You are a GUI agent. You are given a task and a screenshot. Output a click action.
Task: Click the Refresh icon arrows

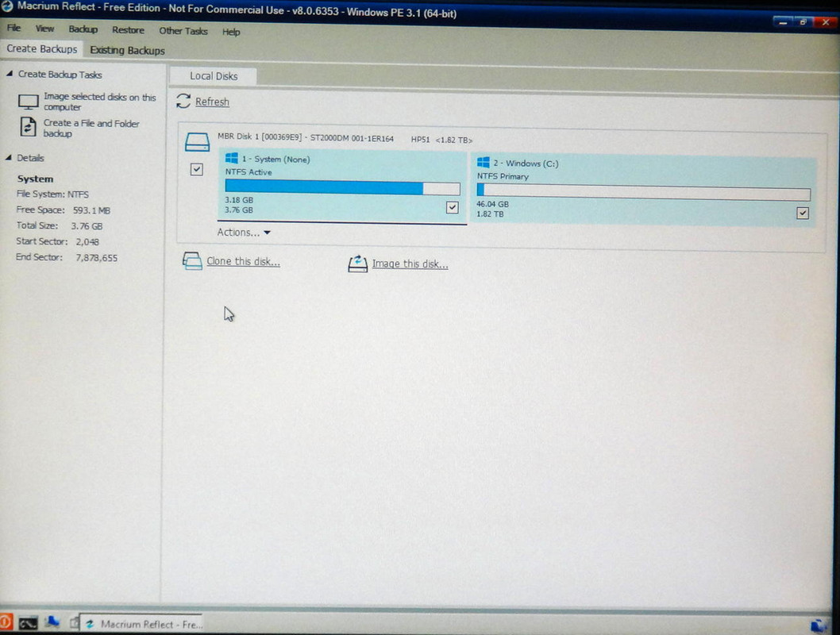183,101
